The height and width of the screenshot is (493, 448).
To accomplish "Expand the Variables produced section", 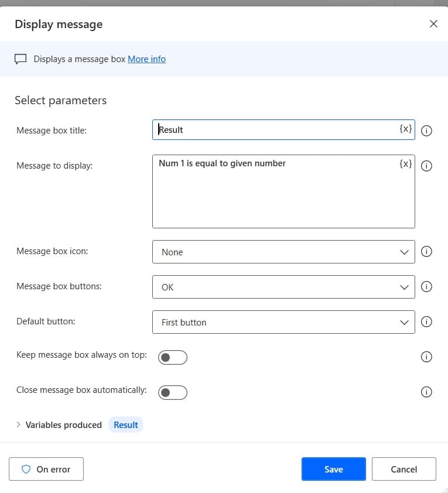I will point(18,424).
